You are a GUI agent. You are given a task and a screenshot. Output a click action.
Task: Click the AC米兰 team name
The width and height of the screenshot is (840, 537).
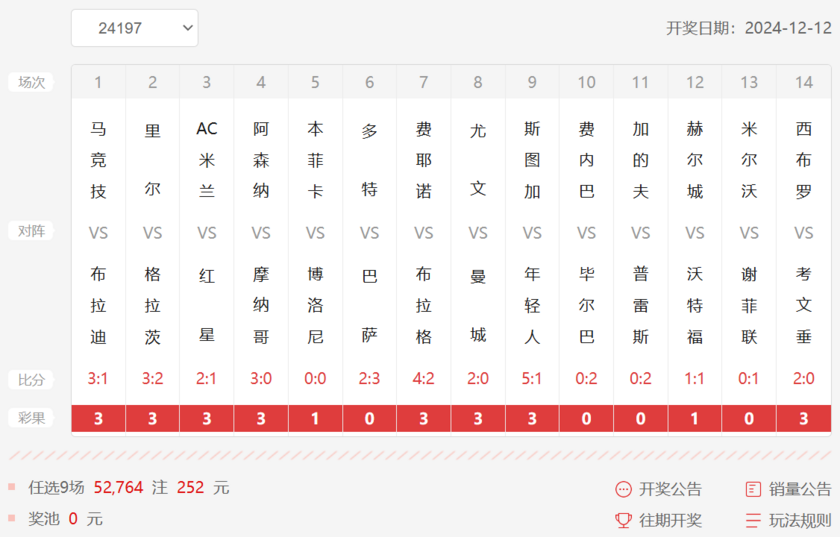pos(207,159)
